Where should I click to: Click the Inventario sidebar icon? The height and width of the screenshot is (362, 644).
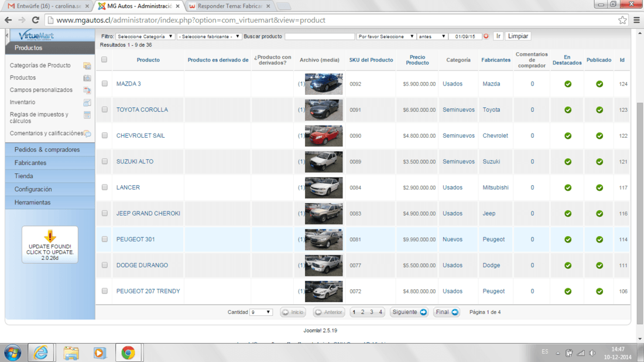(87, 103)
